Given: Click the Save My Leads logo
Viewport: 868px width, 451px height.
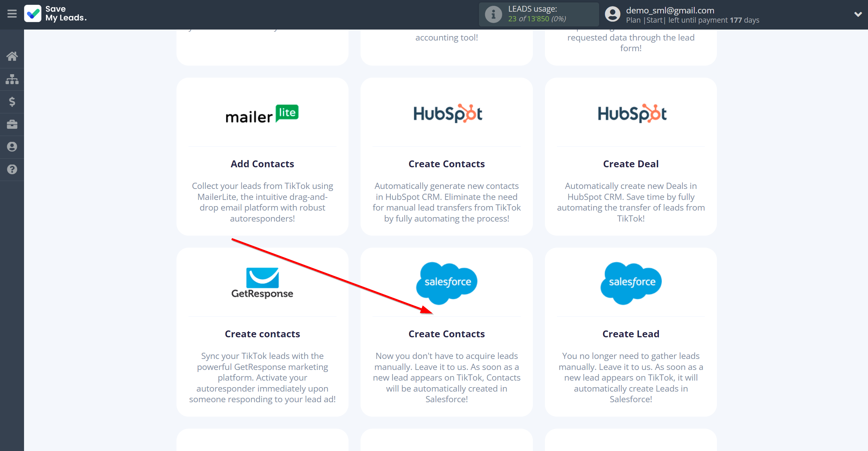Looking at the screenshot, I should (55, 14).
